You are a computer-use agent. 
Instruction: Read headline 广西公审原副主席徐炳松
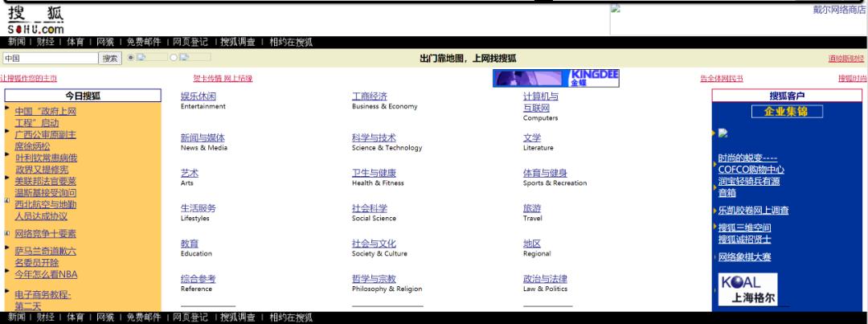(x=45, y=141)
